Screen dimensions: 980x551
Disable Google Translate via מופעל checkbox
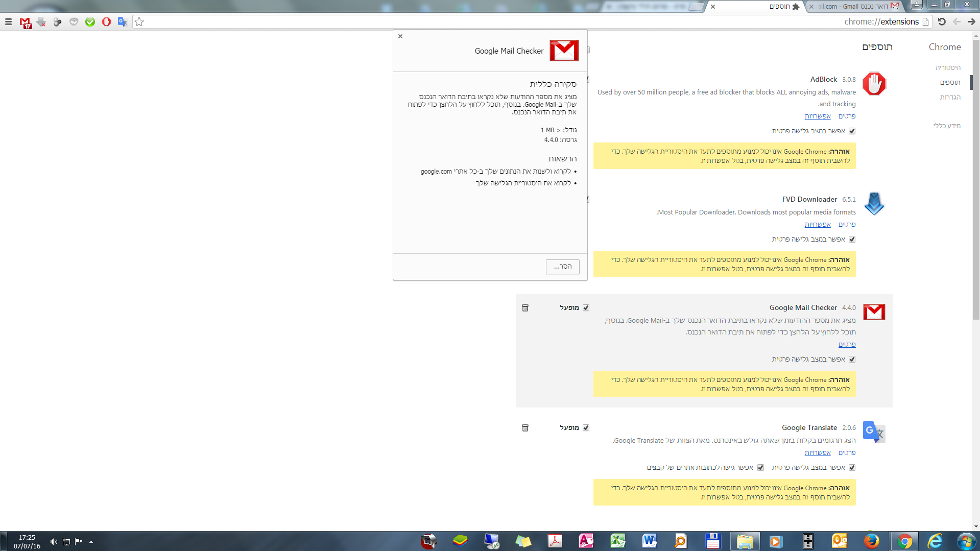click(586, 428)
